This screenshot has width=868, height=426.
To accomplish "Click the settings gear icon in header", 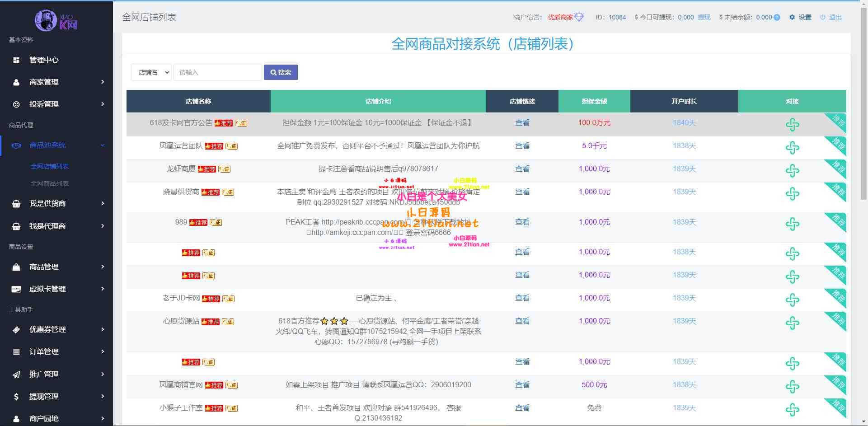I will 792,17.
